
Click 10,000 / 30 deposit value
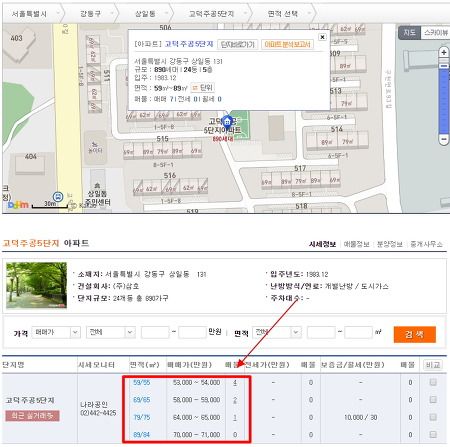tap(361, 417)
